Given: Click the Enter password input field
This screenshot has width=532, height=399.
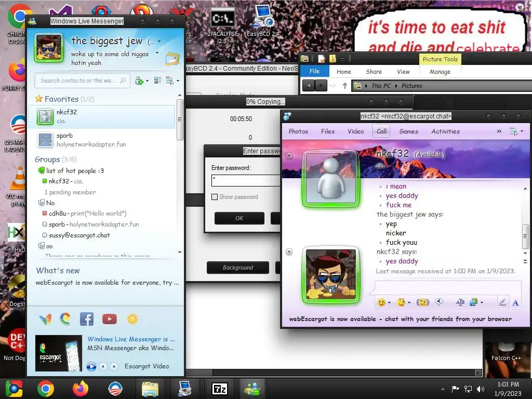Looking at the screenshot, I should 245,180.
